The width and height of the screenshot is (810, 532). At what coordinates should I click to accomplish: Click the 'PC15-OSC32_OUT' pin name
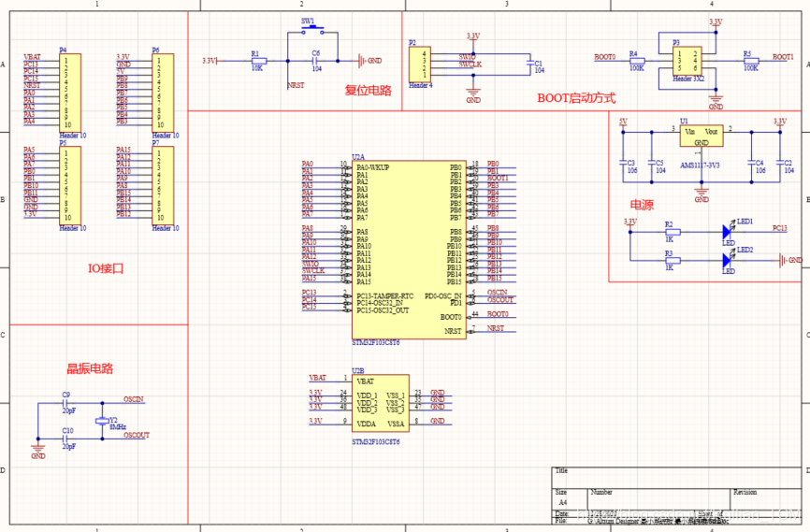tap(383, 311)
